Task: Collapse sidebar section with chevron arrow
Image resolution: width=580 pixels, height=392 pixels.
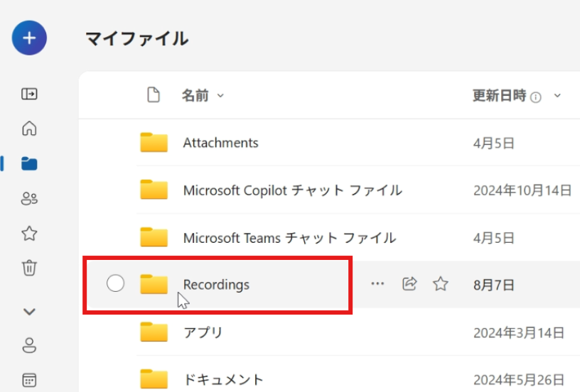Action: pyautogui.click(x=29, y=311)
